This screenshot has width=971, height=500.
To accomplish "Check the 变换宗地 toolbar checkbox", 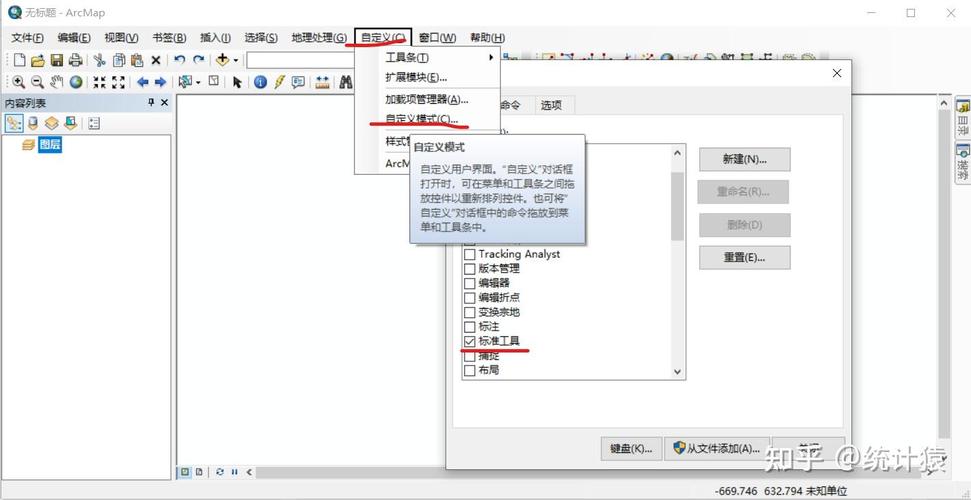I will click(x=469, y=312).
